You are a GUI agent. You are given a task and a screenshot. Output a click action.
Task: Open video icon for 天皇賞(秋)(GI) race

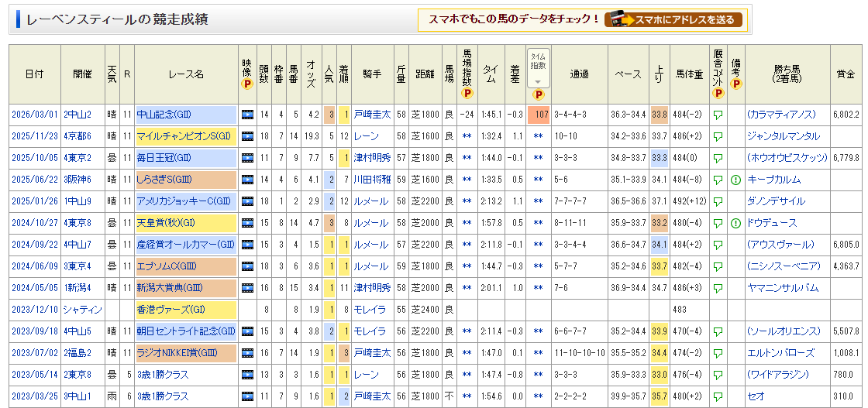pos(247,223)
